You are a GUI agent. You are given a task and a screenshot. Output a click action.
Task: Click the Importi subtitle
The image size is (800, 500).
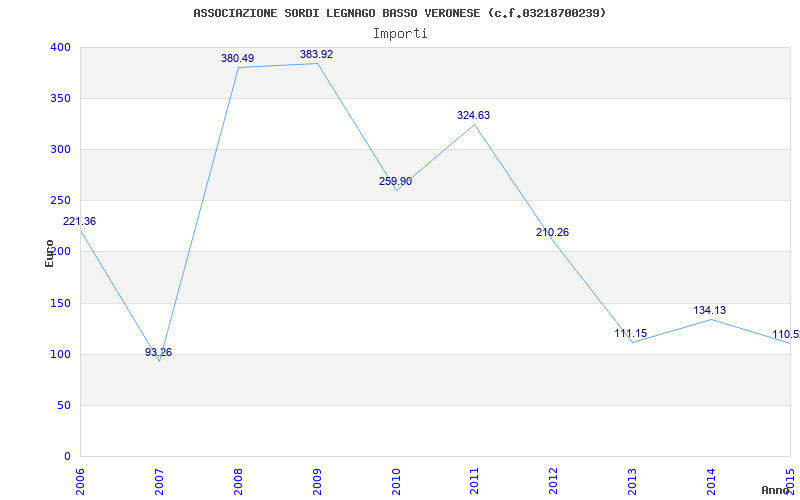pyautogui.click(x=400, y=34)
